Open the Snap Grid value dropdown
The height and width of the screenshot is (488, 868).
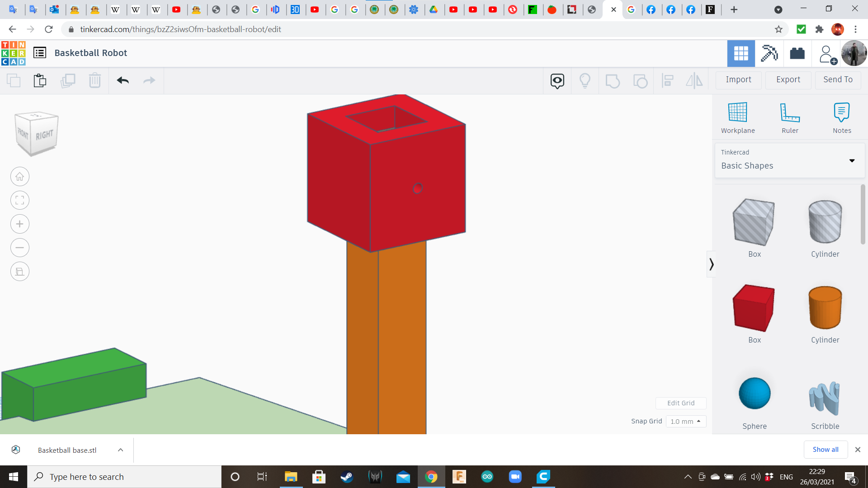coord(685,421)
